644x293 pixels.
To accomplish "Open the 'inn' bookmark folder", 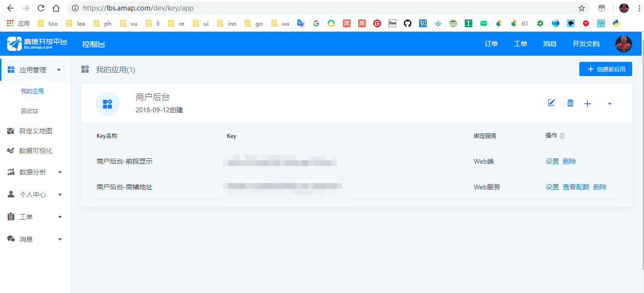I will [x=226, y=23].
